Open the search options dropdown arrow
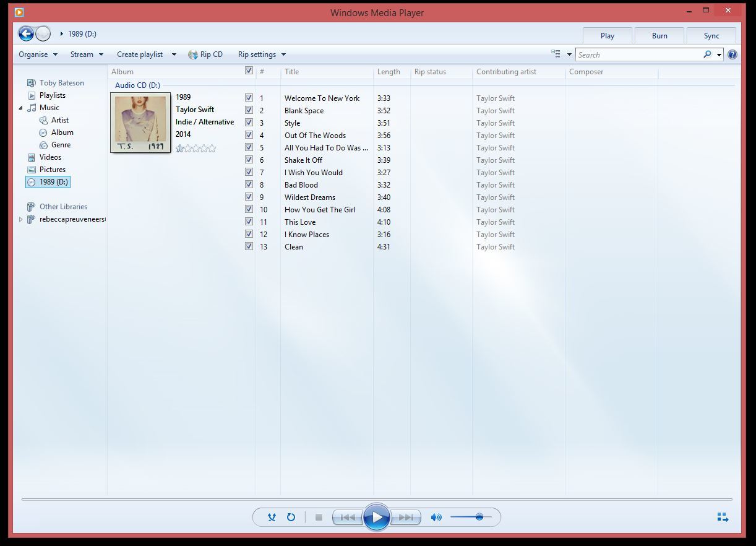 pos(719,54)
